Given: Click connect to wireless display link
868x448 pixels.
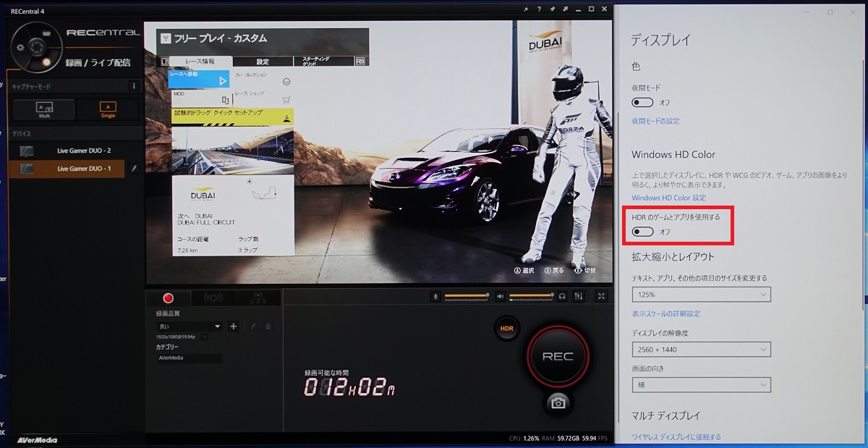Looking at the screenshot, I should click(676, 437).
